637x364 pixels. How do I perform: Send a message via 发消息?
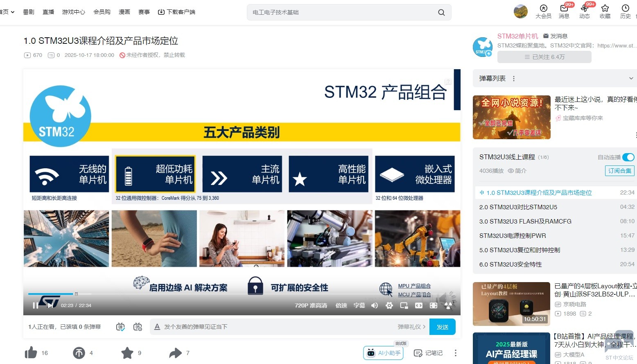tap(556, 36)
